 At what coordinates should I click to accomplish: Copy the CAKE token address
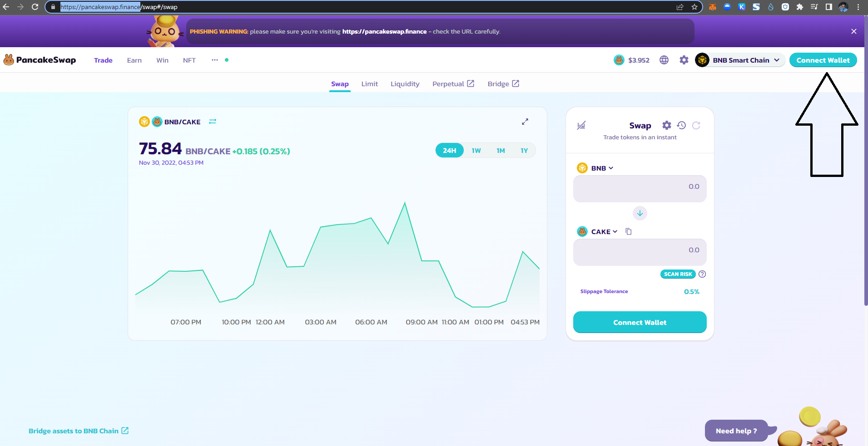point(629,231)
